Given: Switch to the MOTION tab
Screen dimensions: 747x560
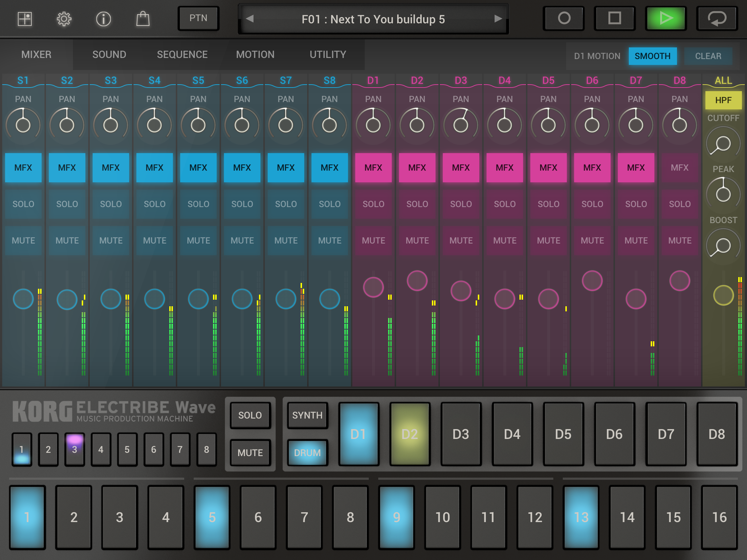Looking at the screenshot, I should point(255,55).
